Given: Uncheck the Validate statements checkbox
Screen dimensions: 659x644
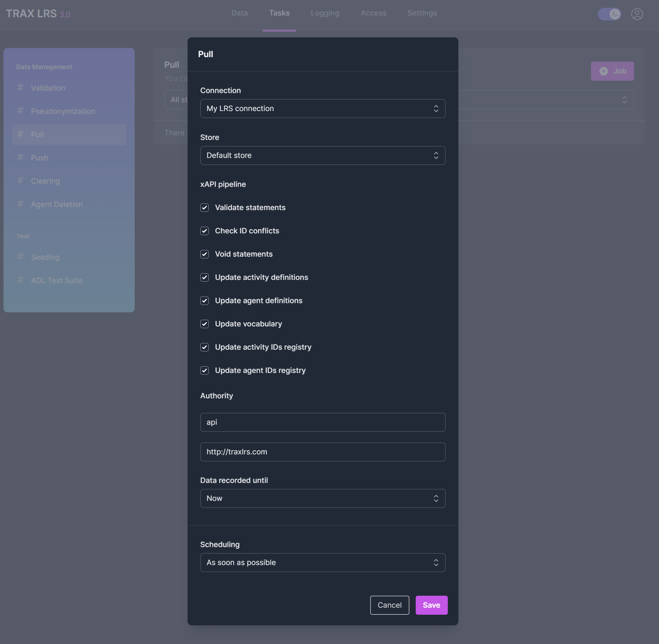Looking at the screenshot, I should [x=205, y=208].
